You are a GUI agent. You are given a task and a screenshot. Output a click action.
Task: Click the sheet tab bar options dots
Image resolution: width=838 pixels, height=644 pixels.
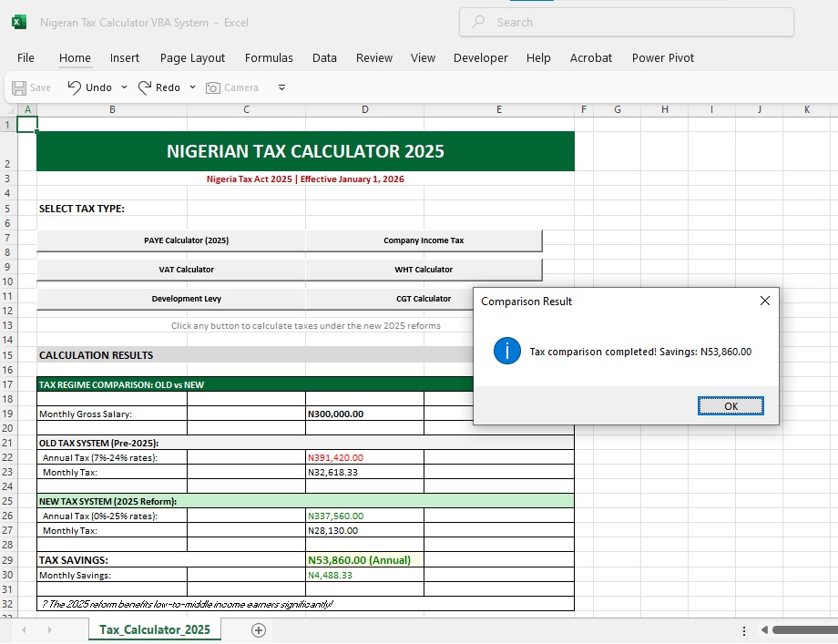(744, 631)
